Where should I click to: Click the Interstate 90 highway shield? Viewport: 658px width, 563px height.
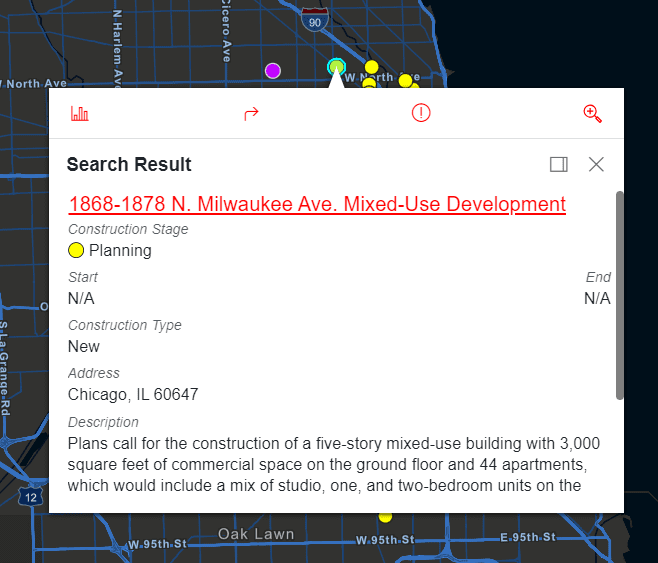(x=315, y=19)
